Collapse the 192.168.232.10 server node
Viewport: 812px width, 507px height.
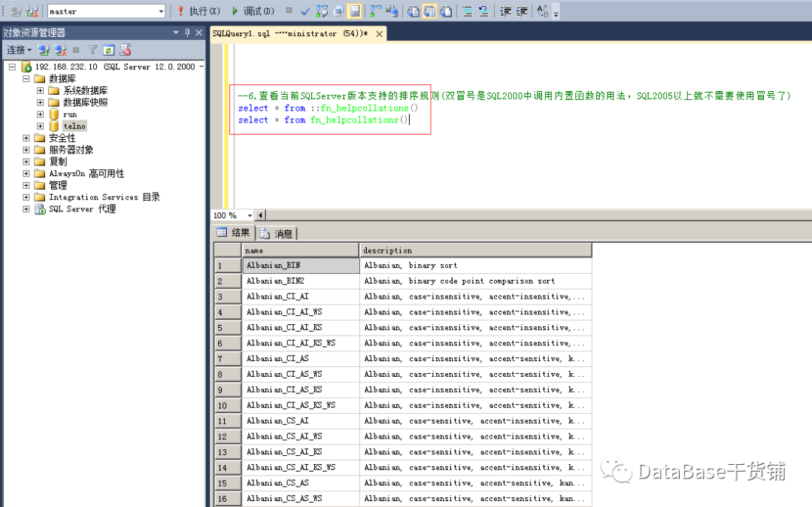point(13,67)
